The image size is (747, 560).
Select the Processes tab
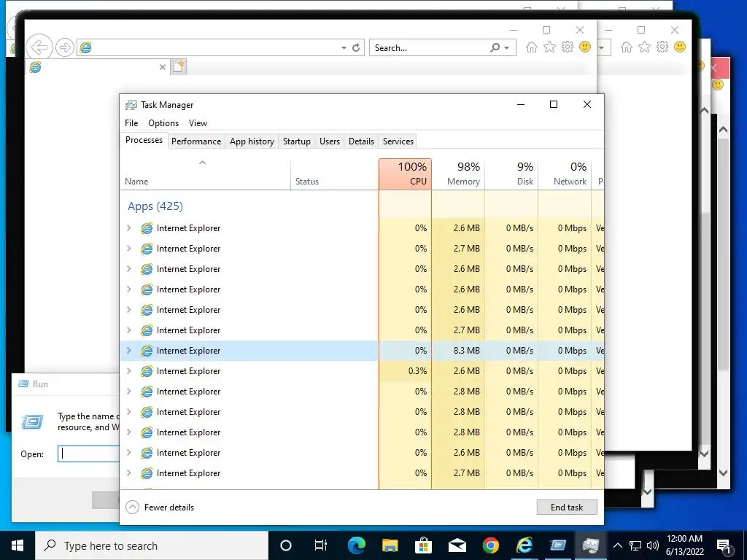[144, 140]
